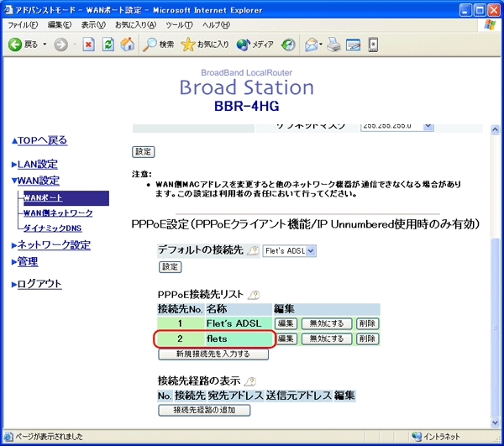Open the subnet mask 255.255.255.0 dropdown
504x446 pixels.
(397, 126)
